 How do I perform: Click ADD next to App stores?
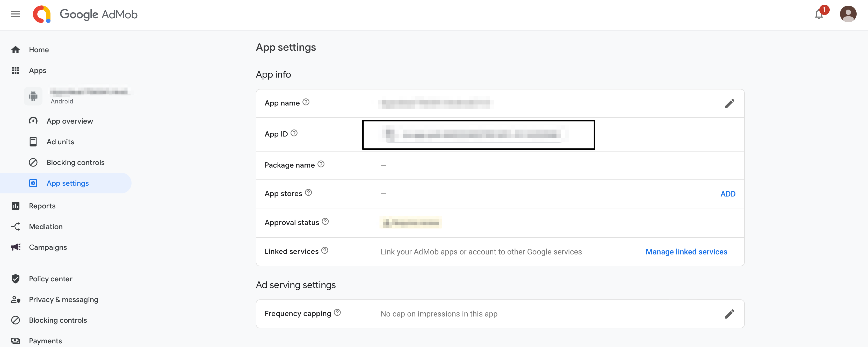point(728,193)
